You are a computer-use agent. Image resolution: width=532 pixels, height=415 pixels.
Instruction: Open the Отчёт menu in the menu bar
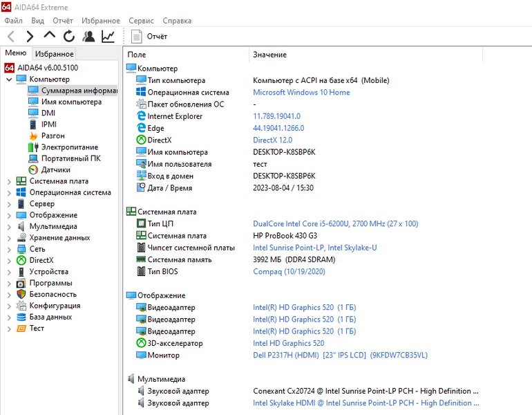[63, 21]
